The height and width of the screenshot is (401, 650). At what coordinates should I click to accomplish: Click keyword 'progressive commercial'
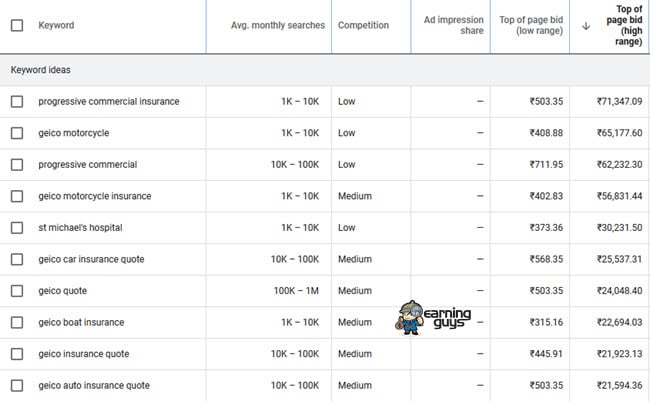coord(87,165)
